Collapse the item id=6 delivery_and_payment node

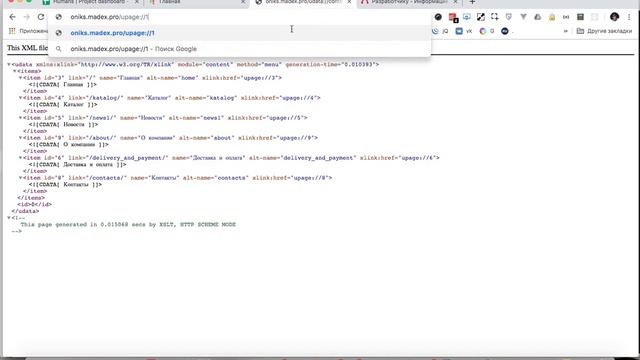[20, 158]
